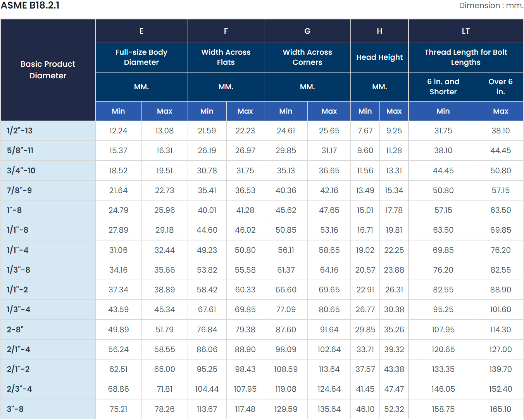Click the Head Height header
Screen dimensions: 524x420
pos(379,57)
